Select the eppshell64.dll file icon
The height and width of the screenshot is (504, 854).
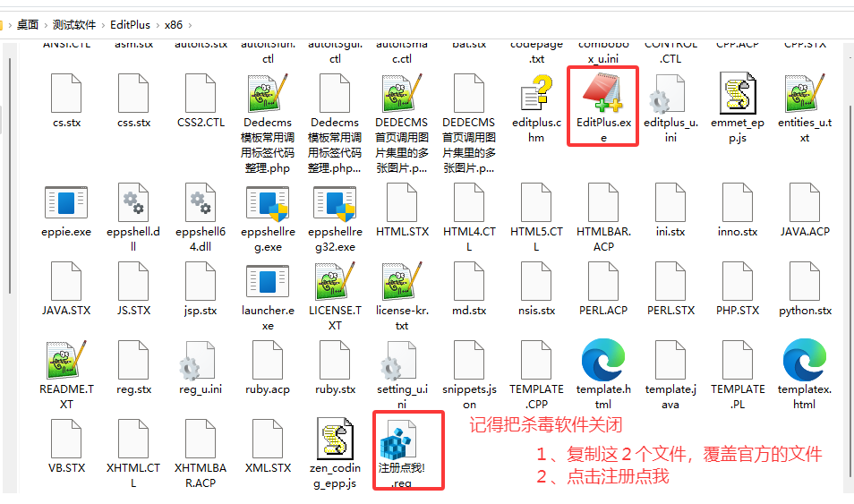point(201,202)
